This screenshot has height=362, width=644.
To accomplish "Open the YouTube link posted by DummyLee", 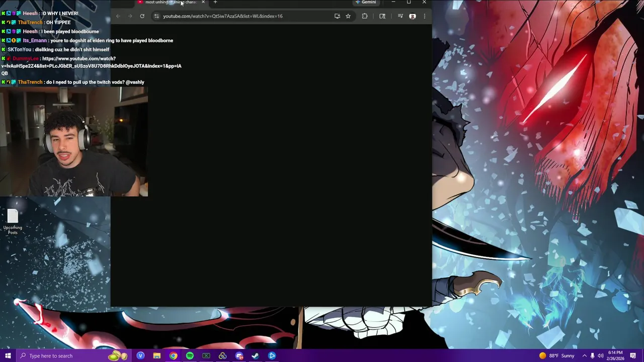I will (92, 66).
